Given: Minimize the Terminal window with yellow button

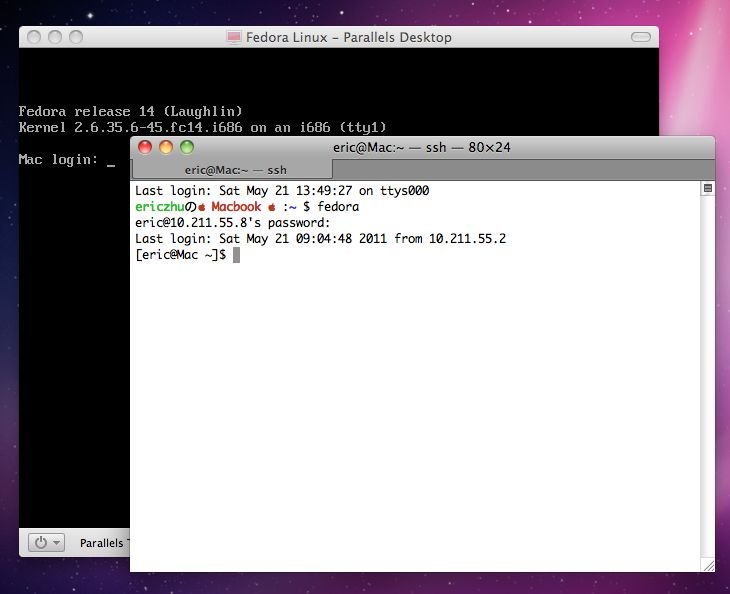Looking at the screenshot, I should click(165, 148).
